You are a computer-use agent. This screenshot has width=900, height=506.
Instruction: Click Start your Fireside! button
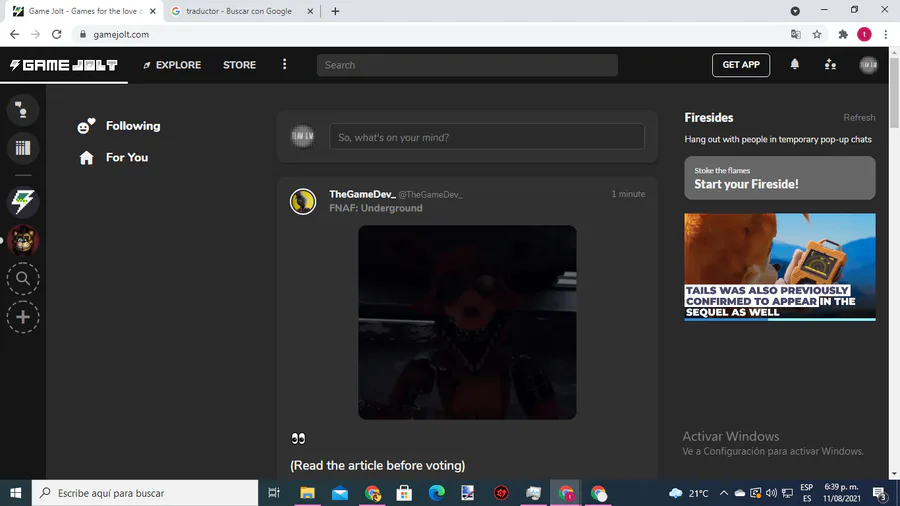[x=779, y=178]
